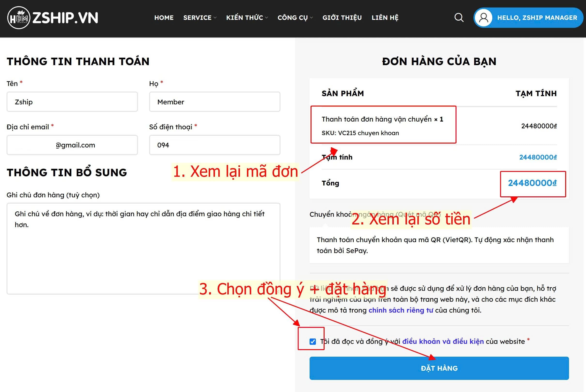Image resolution: width=586 pixels, height=392 pixels.
Task: Open the HOME menu item
Action: pyautogui.click(x=164, y=18)
